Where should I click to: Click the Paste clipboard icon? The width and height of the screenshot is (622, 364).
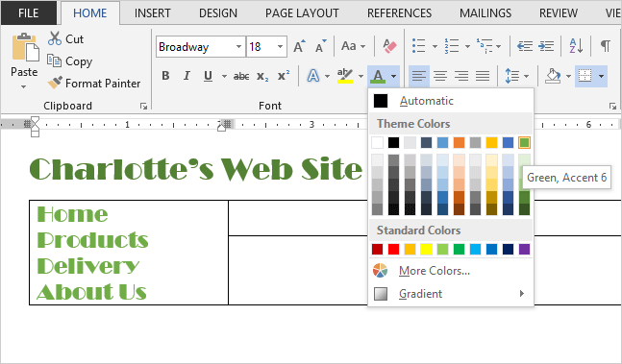(25, 47)
